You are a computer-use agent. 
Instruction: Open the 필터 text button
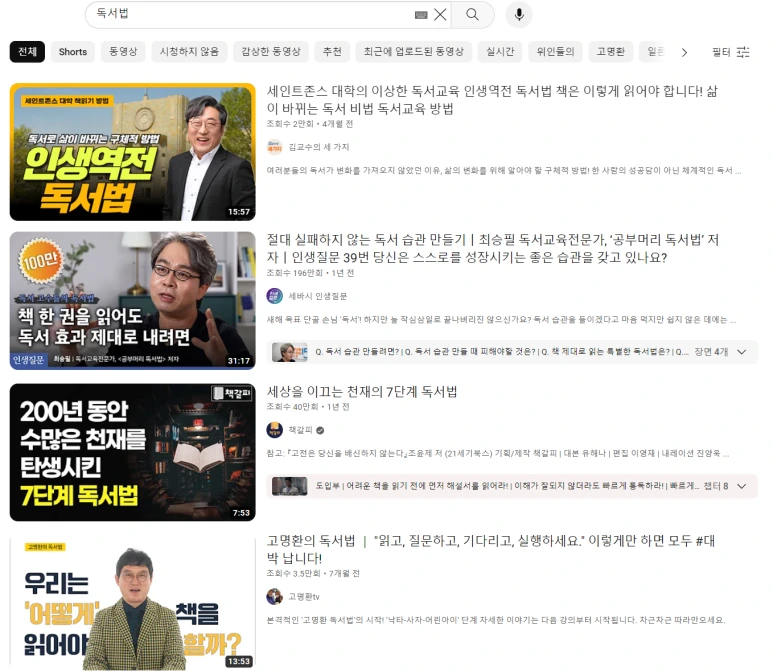coord(721,52)
